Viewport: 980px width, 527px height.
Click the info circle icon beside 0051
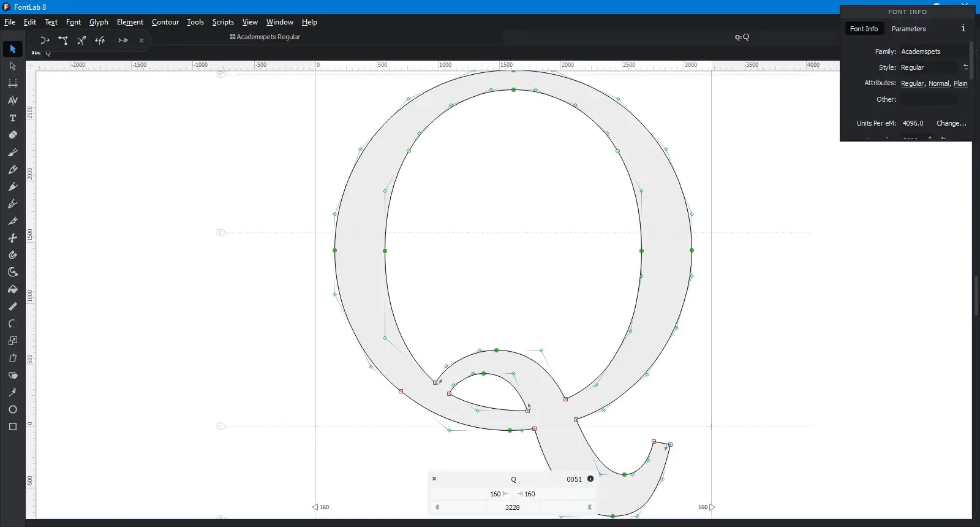coord(590,479)
